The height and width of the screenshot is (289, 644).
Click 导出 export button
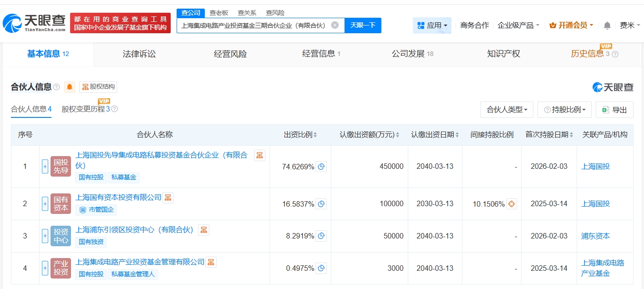pyautogui.click(x=614, y=110)
